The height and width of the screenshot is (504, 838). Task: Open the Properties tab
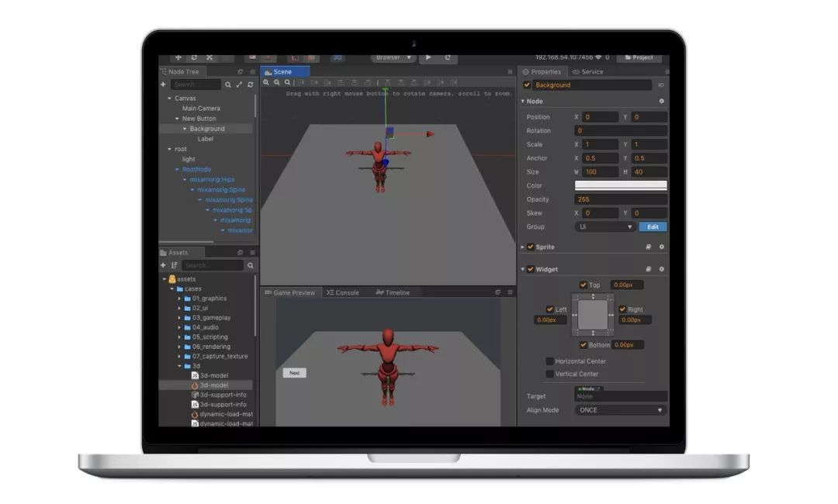[x=542, y=71]
